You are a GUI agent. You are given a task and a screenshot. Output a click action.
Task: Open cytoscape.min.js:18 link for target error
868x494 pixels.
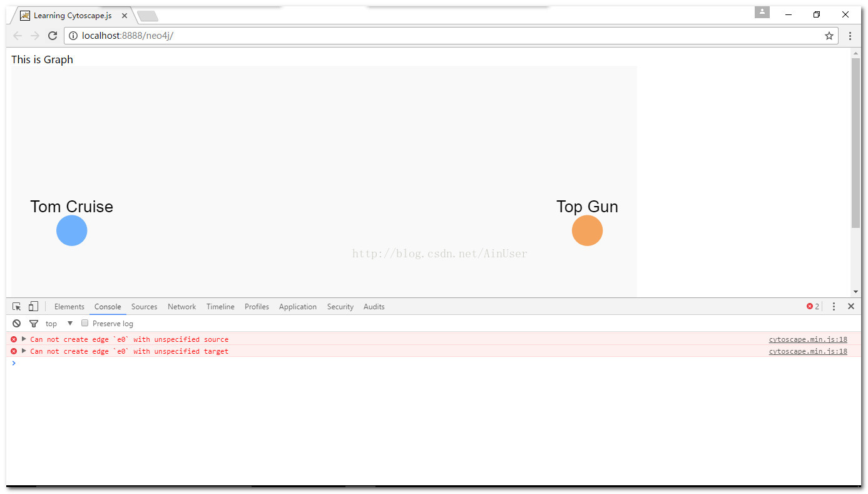coord(808,351)
